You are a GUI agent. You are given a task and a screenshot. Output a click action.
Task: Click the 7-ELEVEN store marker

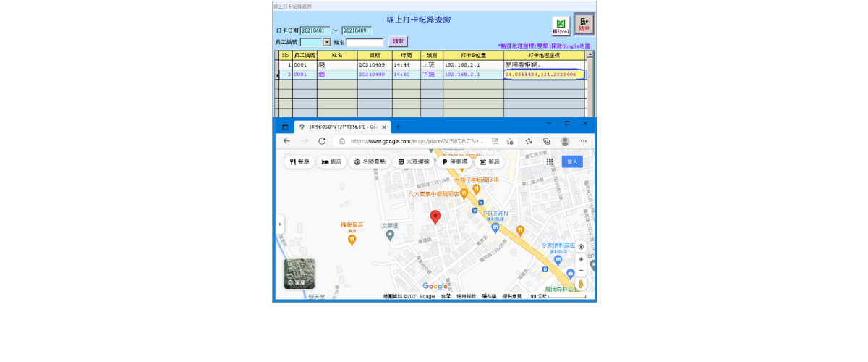coord(495,227)
